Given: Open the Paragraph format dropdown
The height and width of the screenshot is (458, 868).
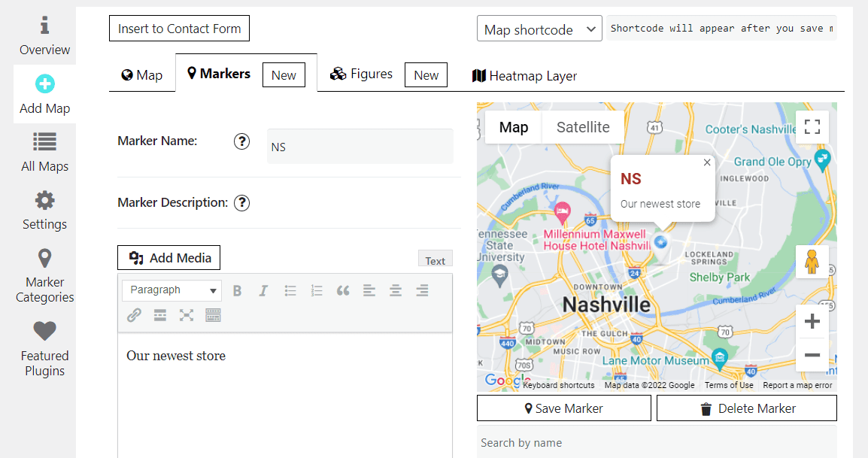Looking at the screenshot, I should [x=171, y=290].
